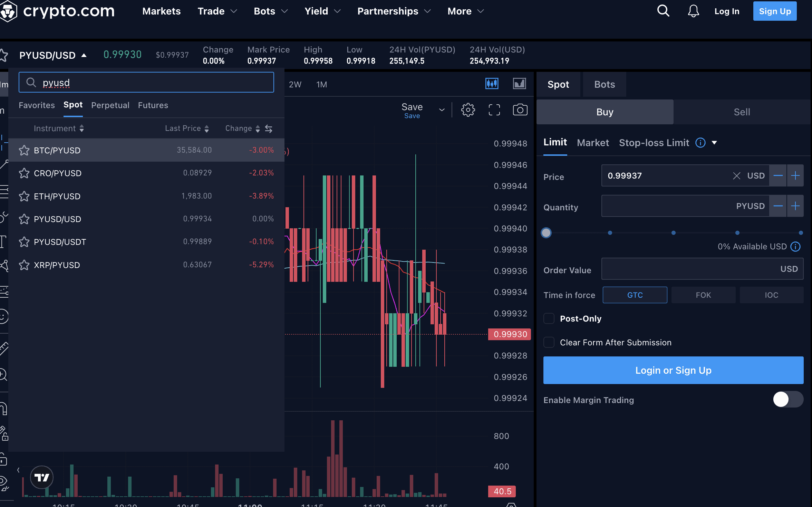Open chart settings gear icon
812x507 pixels.
click(x=468, y=110)
